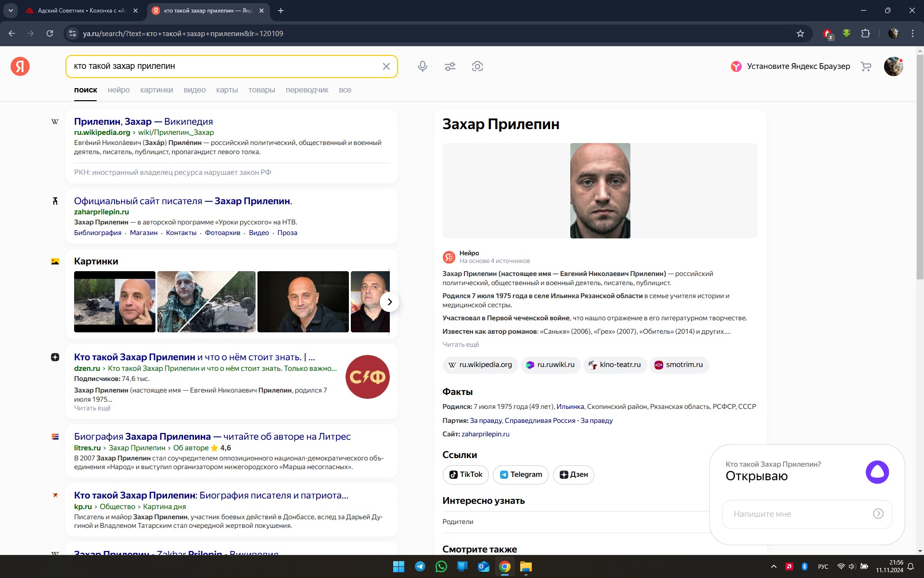Search by image using camera icon
The width and height of the screenshot is (924, 578).
coord(477,66)
